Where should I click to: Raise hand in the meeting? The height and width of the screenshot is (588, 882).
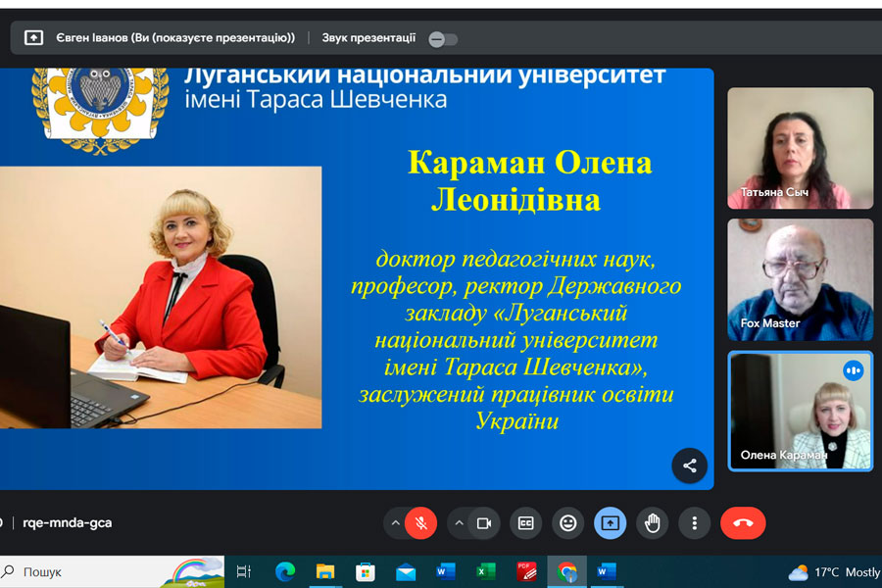pyautogui.click(x=652, y=523)
